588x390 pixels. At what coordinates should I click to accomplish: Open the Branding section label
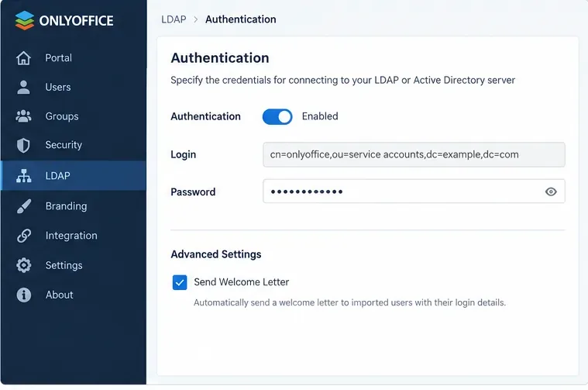pos(67,206)
